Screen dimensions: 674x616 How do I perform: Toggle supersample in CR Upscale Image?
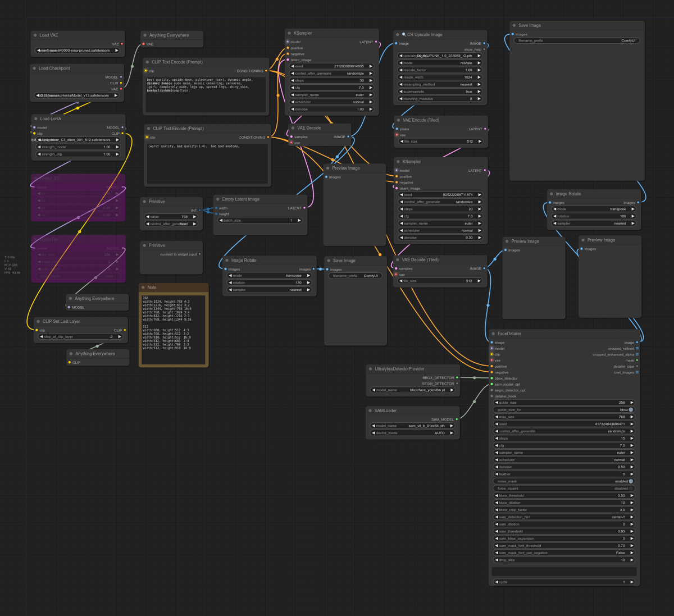pos(440,91)
